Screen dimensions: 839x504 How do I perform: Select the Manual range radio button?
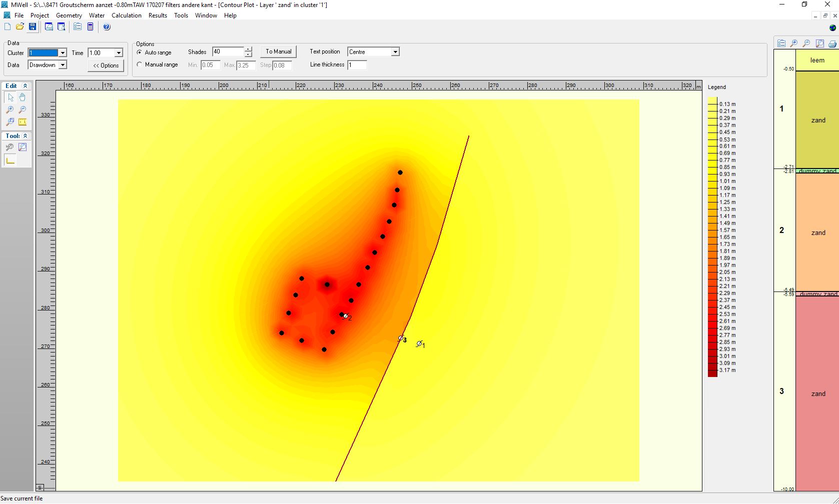140,64
